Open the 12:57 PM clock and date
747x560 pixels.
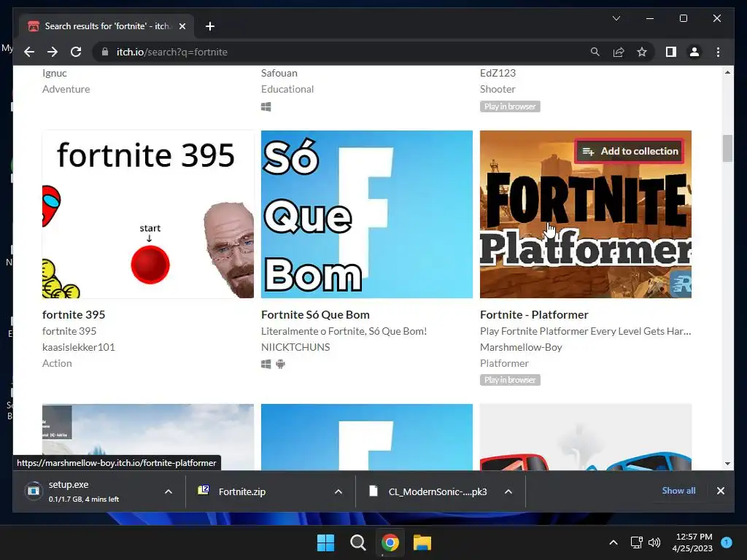pyautogui.click(x=692, y=542)
